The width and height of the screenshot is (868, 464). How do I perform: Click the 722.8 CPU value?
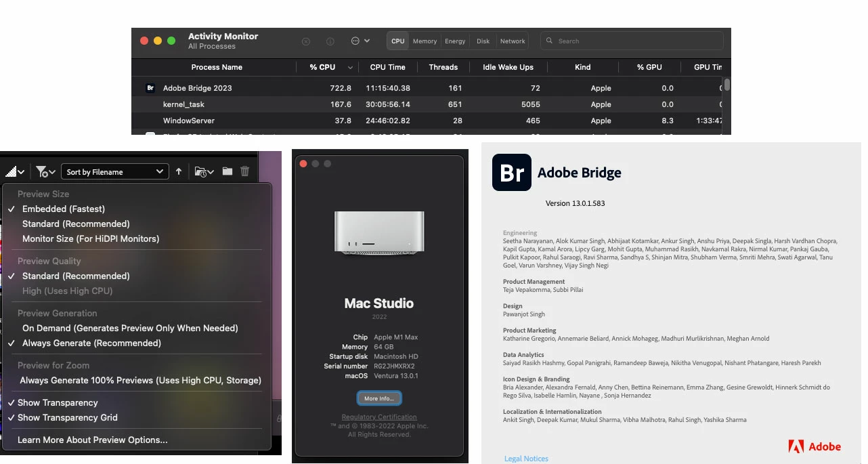(x=341, y=89)
